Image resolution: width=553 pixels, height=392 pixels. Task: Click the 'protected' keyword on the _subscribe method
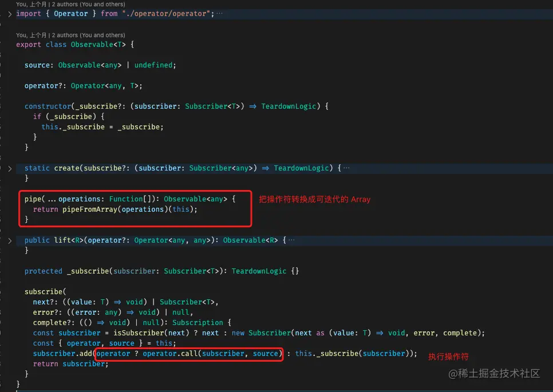[x=44, y=271]
